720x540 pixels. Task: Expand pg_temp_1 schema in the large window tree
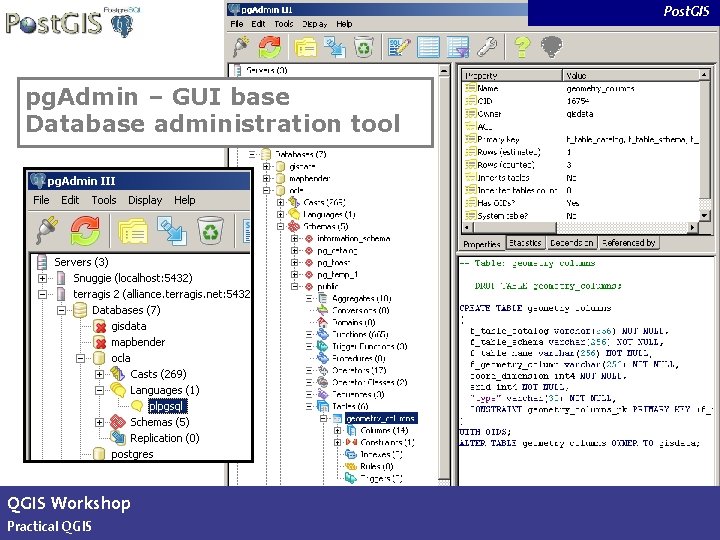pos(295,275)
